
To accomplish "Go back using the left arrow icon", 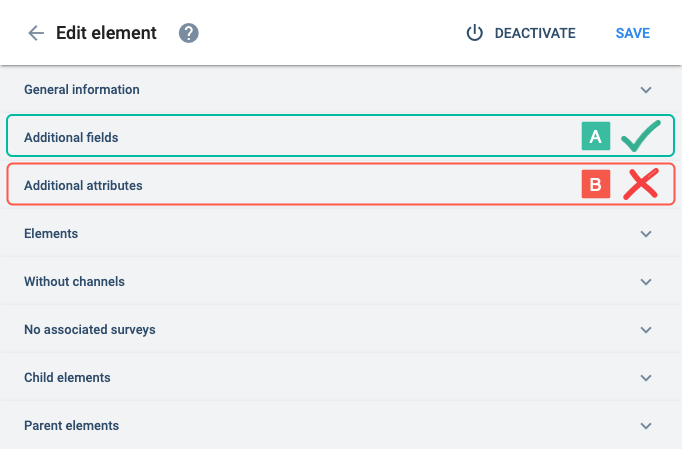I will [36, 33].
